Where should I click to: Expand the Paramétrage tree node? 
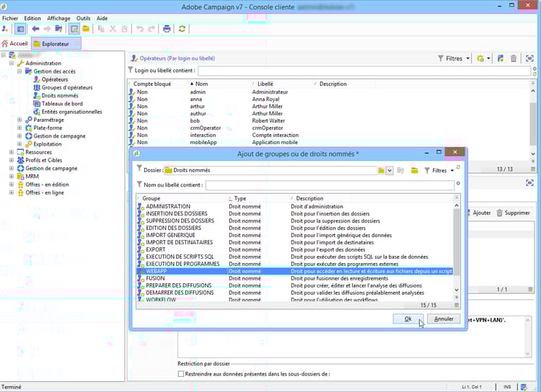20,120
